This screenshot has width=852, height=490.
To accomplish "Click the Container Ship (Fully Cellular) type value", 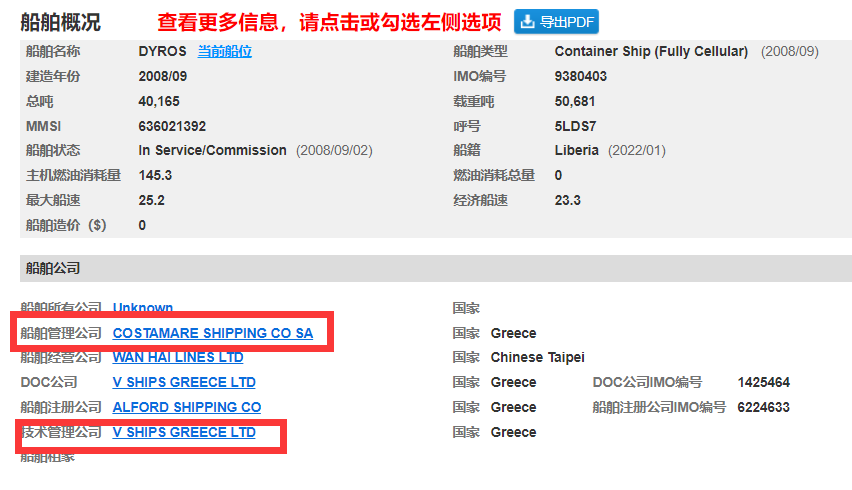I will coord(651,52).
